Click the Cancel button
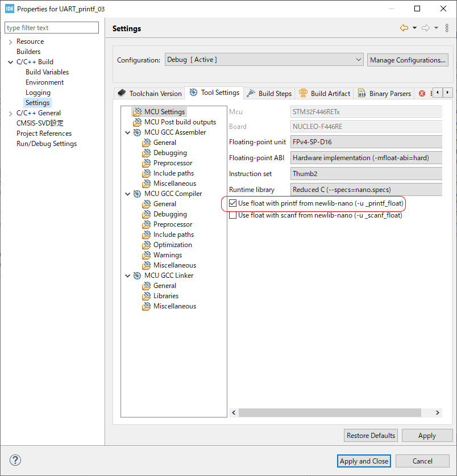Screen dimensions: 457x476 pyautogui.click(x=422, y=461)
